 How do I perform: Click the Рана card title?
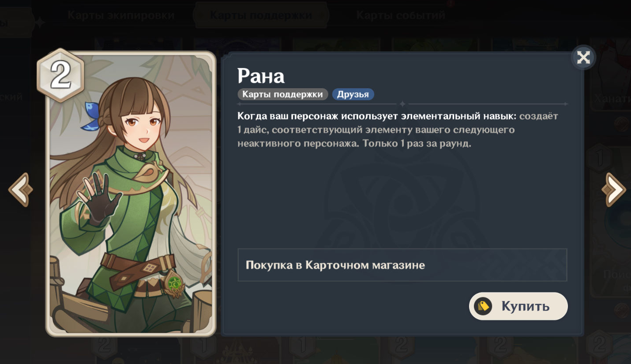261,76
